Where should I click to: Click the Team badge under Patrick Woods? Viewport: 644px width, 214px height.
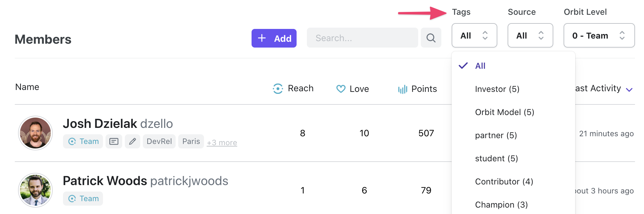83,199
